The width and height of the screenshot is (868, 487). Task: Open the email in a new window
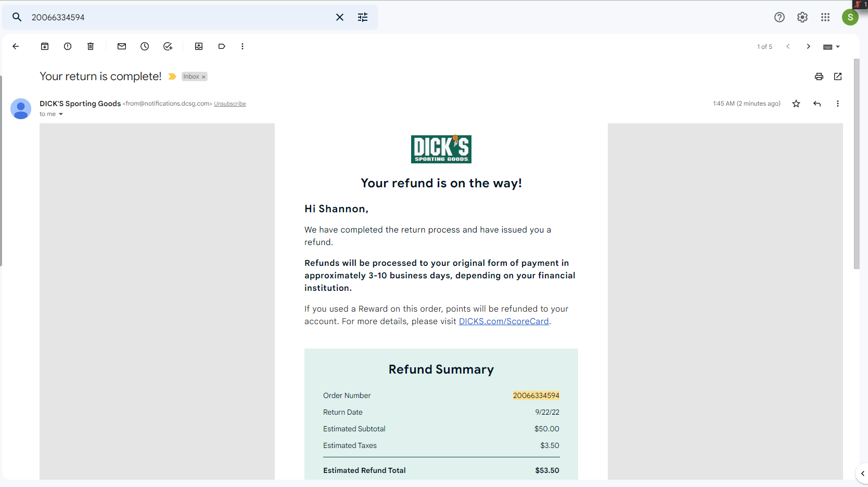point(838,76)
